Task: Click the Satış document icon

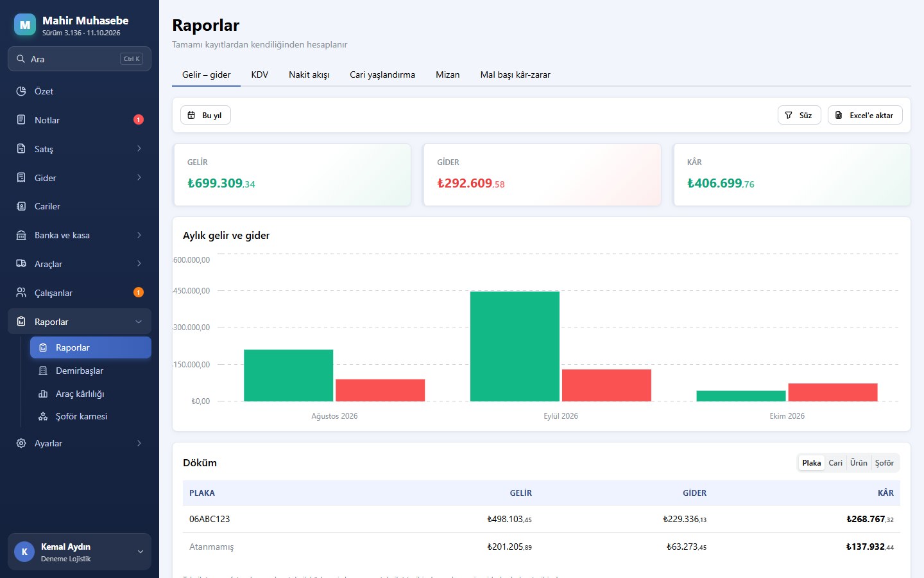Action: (x=21, y=149)
